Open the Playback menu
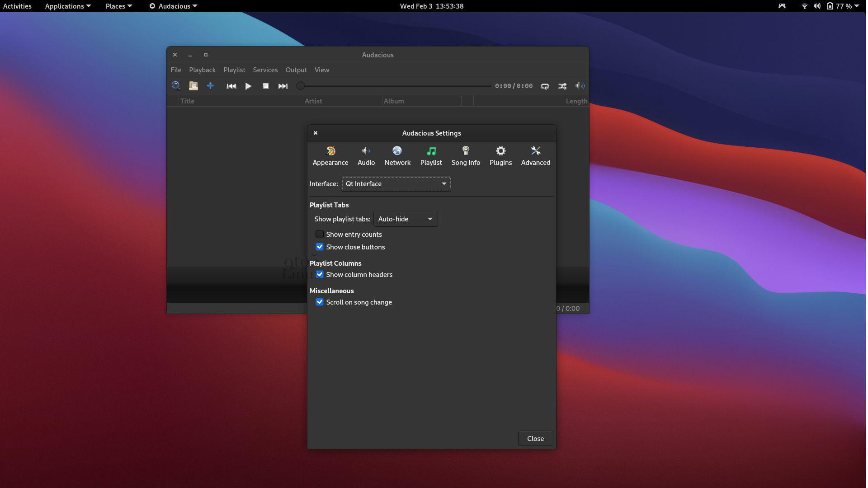Image resolution: width=868 pixels, height=488 pixels. point(202,70)
